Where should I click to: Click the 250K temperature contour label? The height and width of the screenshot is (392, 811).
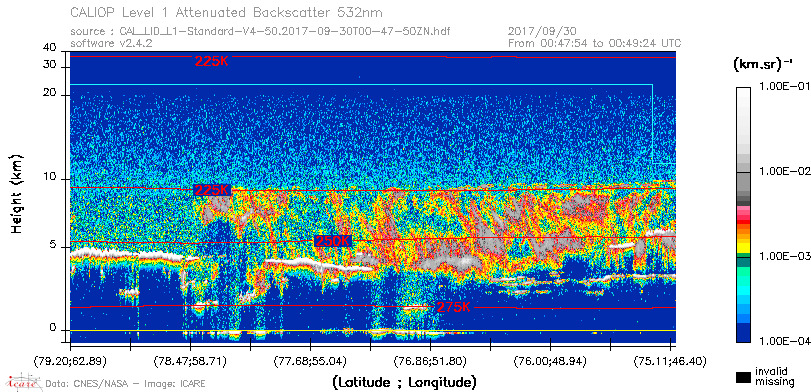tap(333, 241)
